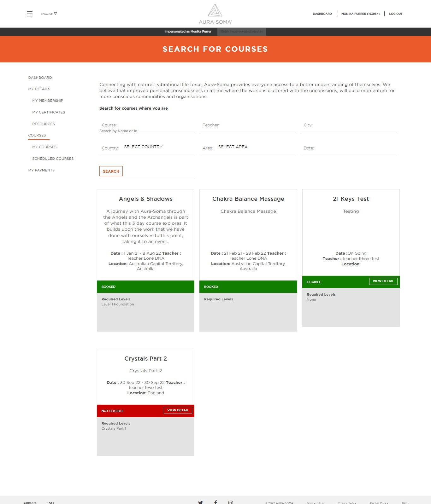Click finish impersonated session button
This screenshot has height=504, width=431.
pyautogui.click(x=242, y=32)
